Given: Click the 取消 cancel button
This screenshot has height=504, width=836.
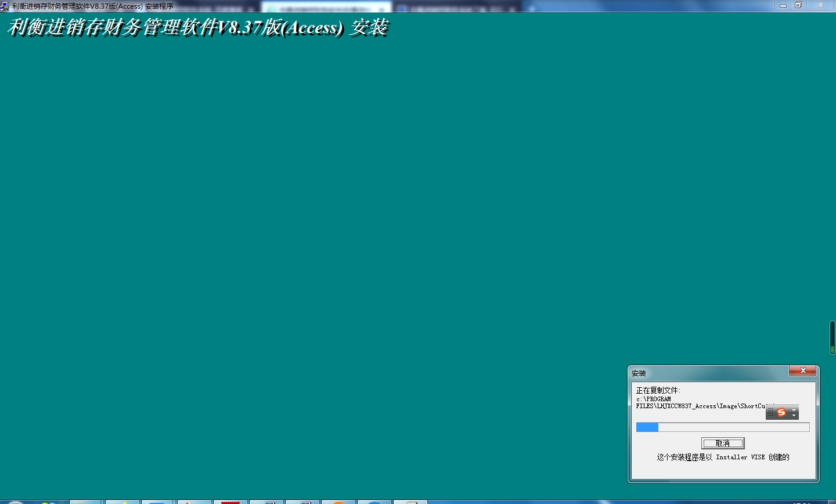Looking at the screenshot, I should point(723,443).
